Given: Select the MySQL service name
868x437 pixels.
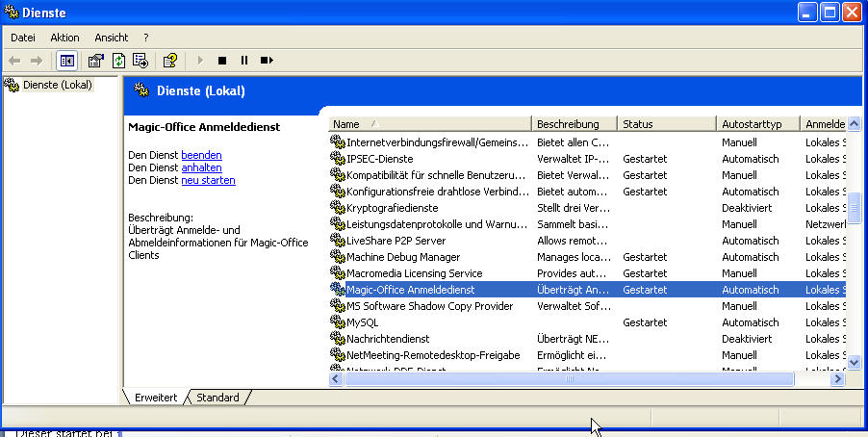Looking at the screenshot, I should tap(363, 322).
